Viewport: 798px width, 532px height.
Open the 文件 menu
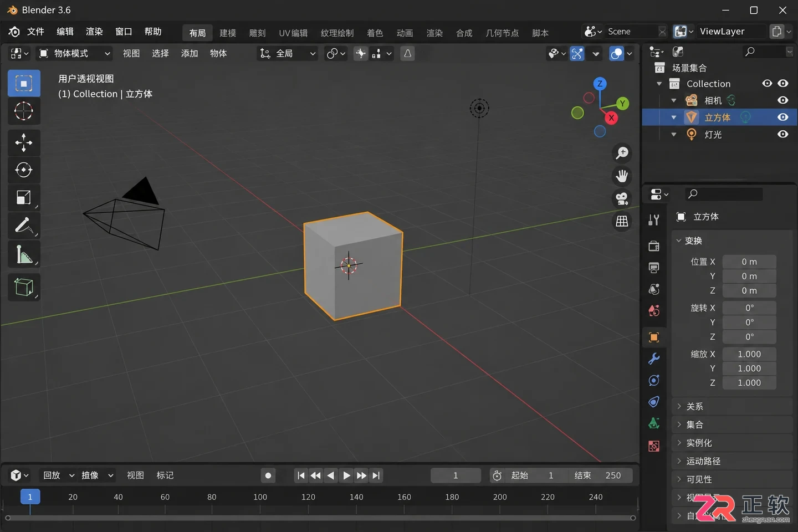pyautogui.click(x=35, y=32)
